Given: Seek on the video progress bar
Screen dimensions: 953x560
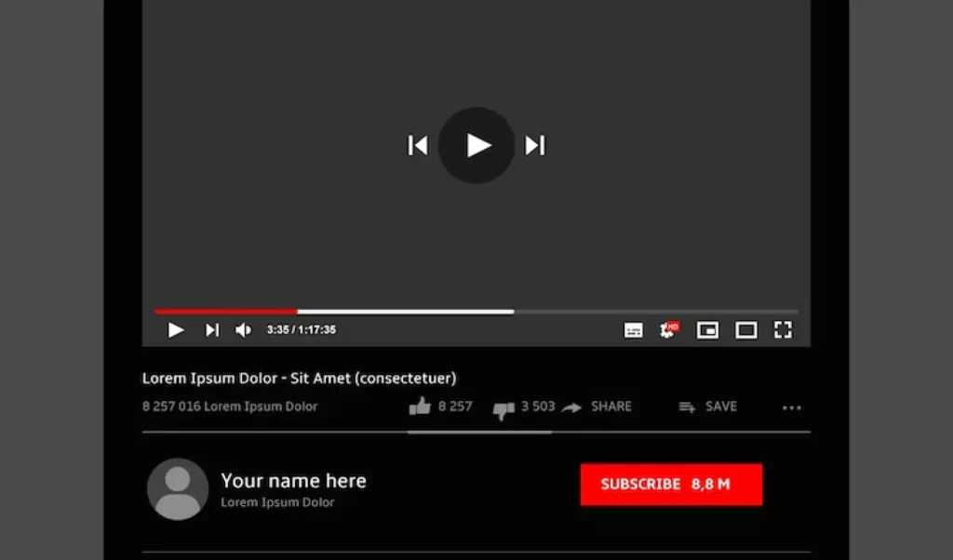Looking at the screenshot, I should (x=476, y=312).
